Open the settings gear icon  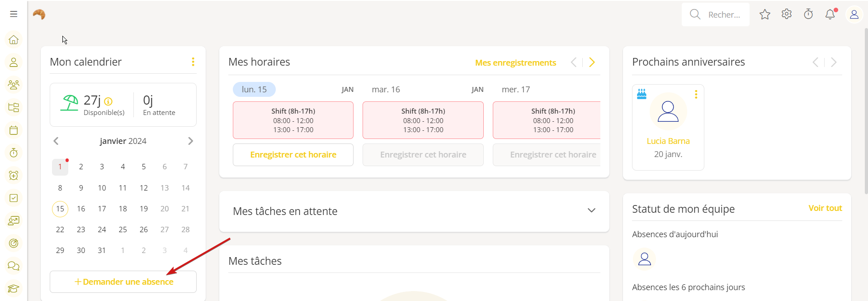(x=787, y=14)
